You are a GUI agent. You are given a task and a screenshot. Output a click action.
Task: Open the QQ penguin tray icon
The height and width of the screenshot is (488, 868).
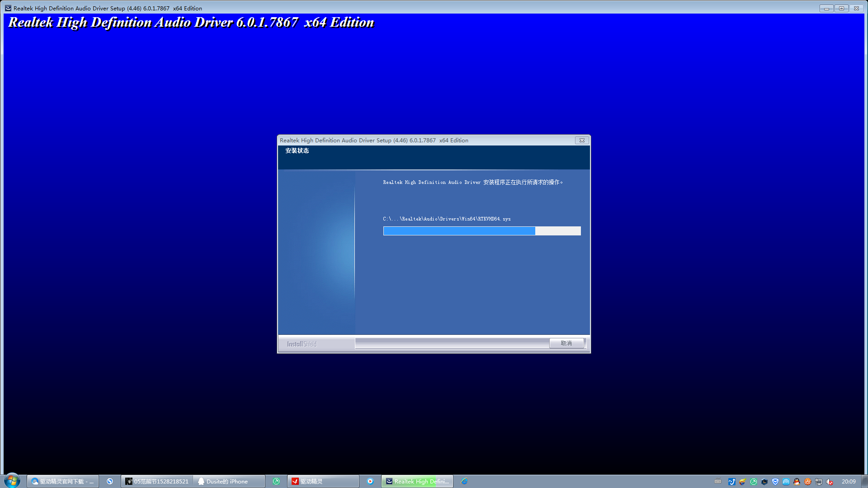[797, 482]
